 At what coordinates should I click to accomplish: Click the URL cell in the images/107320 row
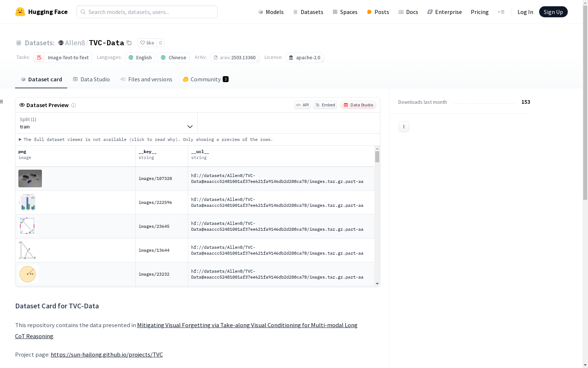click(x=281, y=178)
